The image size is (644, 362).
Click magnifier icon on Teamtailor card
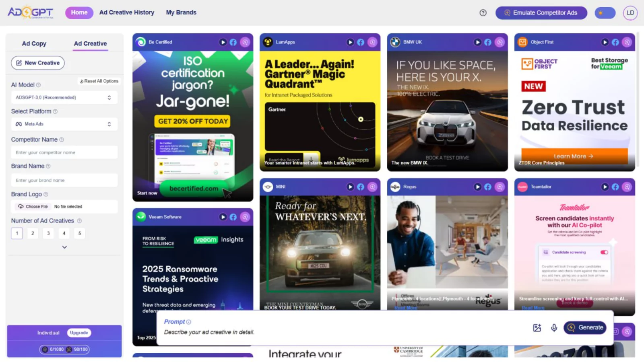pyautogui.click(x=627, y=187)
